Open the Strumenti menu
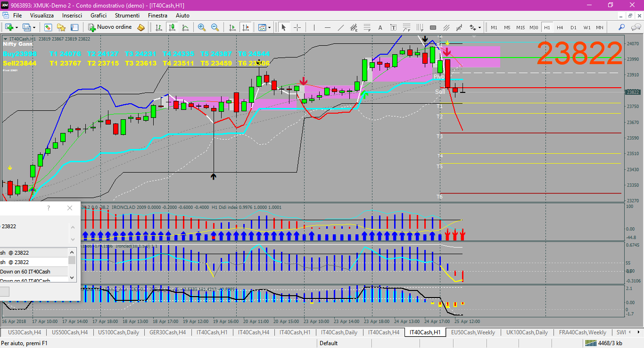 tap(127, 16)
